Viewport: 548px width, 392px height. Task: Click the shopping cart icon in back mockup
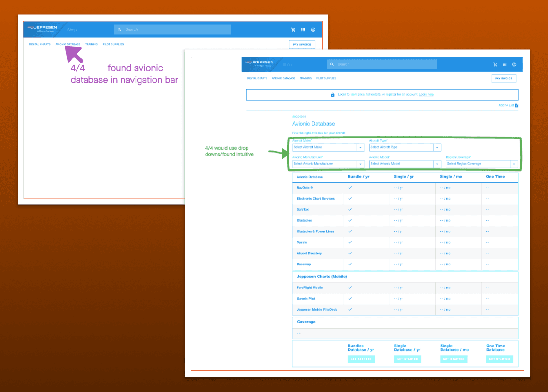293,30
